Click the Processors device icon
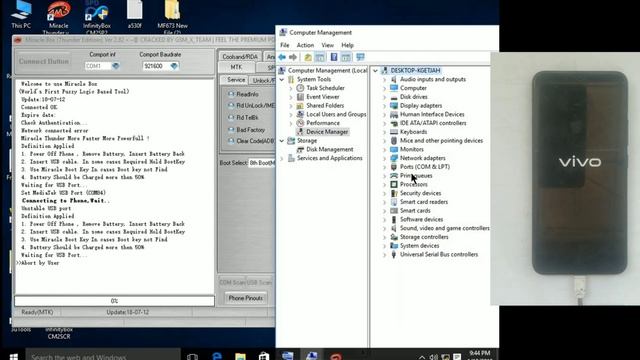This screenshot has height=360, width=640. tap(394, 184)
